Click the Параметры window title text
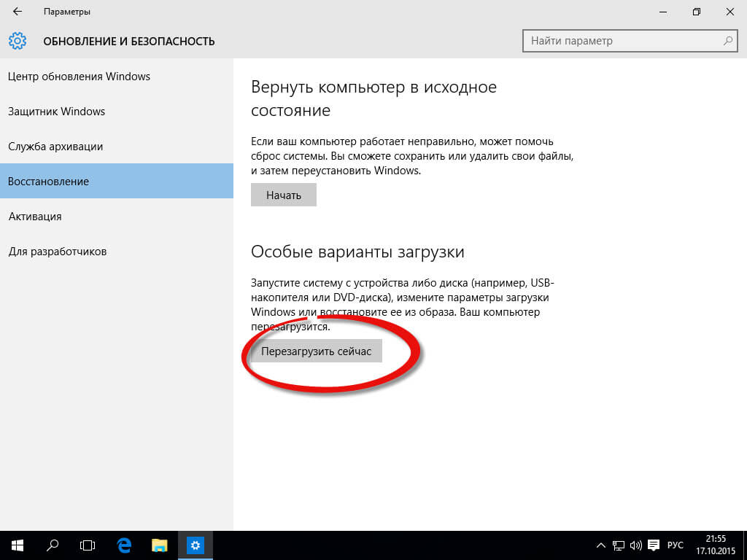This screenshot has width=747, height=560. (67, 12)
